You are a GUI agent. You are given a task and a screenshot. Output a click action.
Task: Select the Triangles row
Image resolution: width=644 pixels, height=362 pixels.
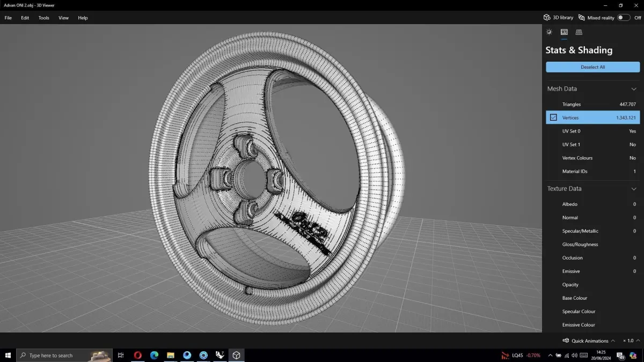click(592, 104)
